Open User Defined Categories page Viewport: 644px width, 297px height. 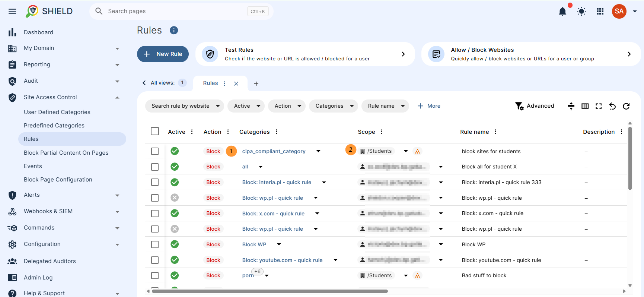[57, 112]
